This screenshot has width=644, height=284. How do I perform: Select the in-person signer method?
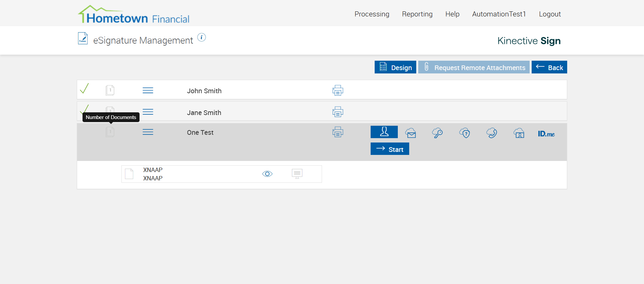point(384,132)
